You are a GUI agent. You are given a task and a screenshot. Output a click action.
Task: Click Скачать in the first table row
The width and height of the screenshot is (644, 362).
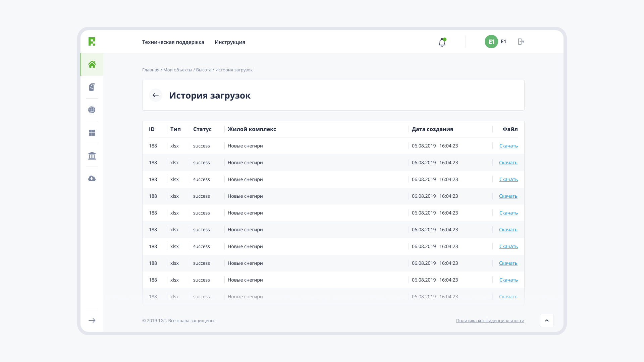point(508,146)
